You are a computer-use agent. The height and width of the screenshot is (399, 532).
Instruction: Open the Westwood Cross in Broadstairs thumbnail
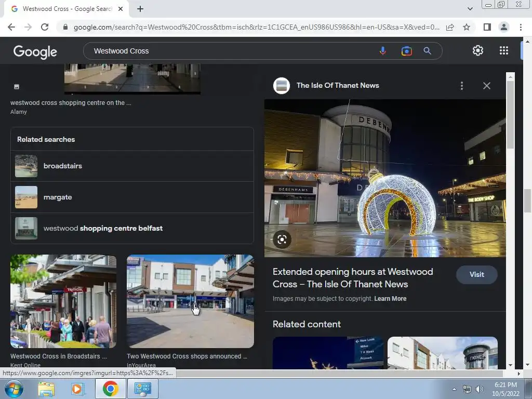pyautogui.click(x=63, y=301)
